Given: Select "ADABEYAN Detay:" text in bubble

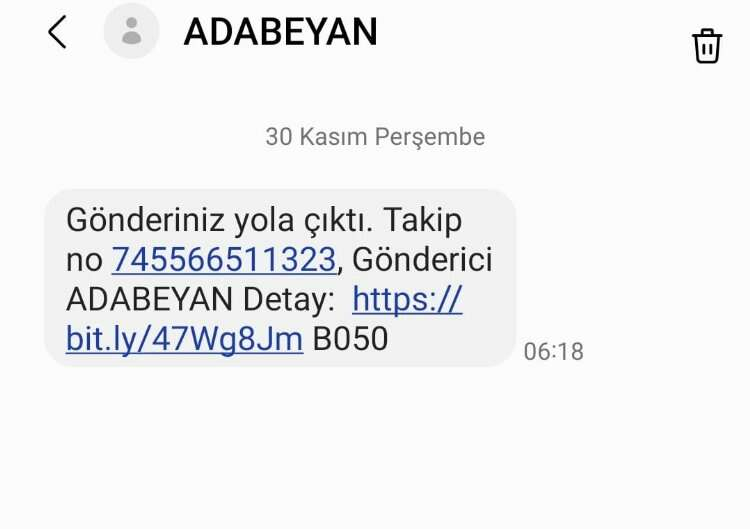Looking at the screenshot, I should pyautogui.click(x=200, y=299).
